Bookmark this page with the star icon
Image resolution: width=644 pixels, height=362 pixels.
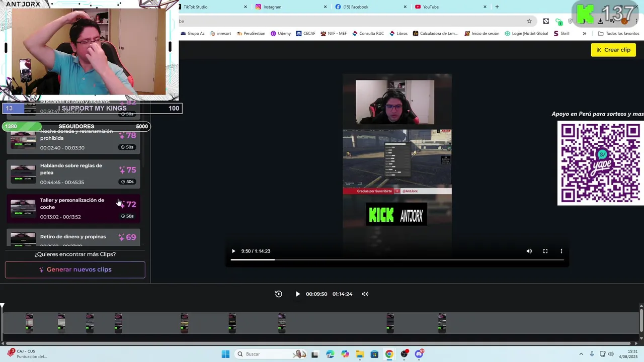pos(529,21)
